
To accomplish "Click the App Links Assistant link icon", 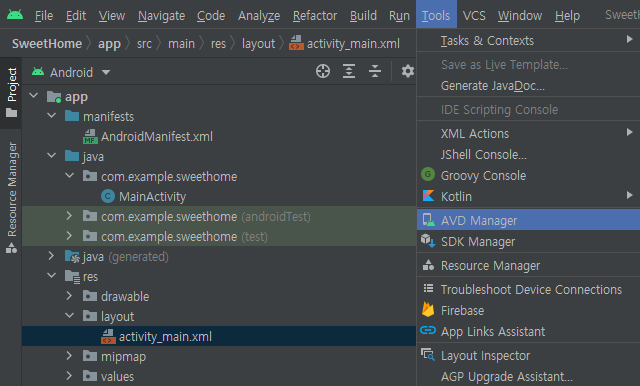I will [x=428, y=330].
